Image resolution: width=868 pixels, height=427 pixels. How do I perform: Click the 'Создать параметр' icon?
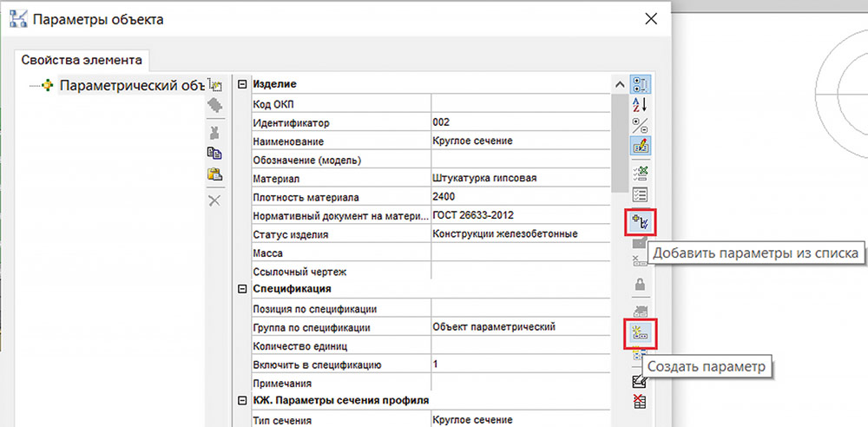pos(641,332)
